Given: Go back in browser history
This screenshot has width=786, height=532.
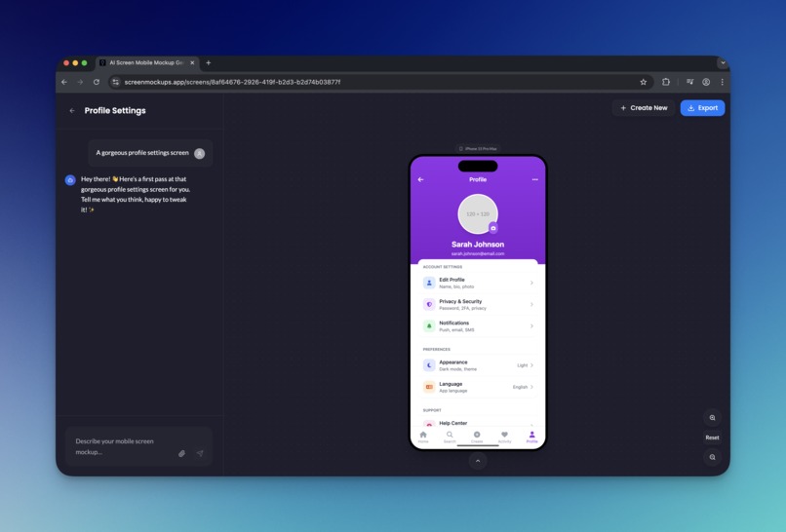Looking at the screenshot, I should [x=64, y=82].
